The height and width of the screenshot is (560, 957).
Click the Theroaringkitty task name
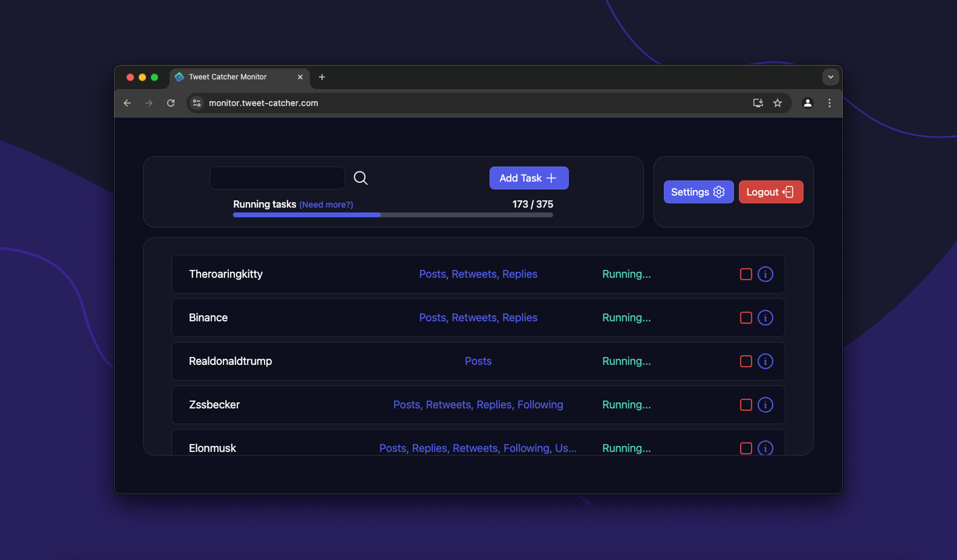(226, 274)
